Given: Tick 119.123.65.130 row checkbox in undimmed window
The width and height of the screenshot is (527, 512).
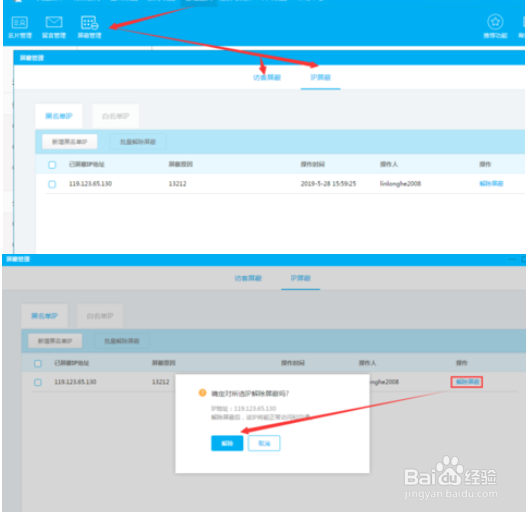Looking at the screenshot, I should pyautogui.click(x=52, y=184).
